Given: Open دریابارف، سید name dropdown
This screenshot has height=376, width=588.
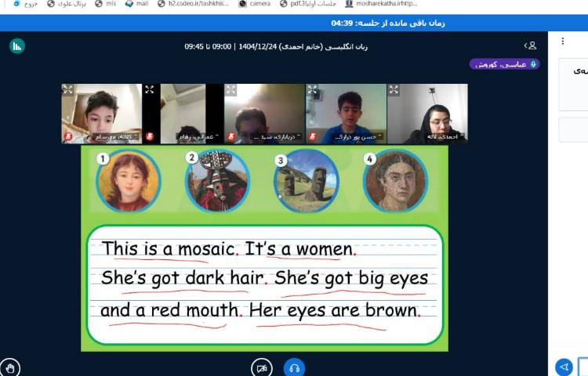Looking at the screenshot, I should (277, 137).
